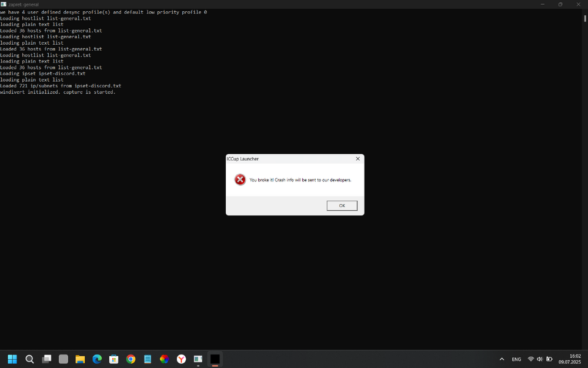Open Task View
Image resolution: width=588 pixels, height=368 pixels.
(x=46, y=359)
